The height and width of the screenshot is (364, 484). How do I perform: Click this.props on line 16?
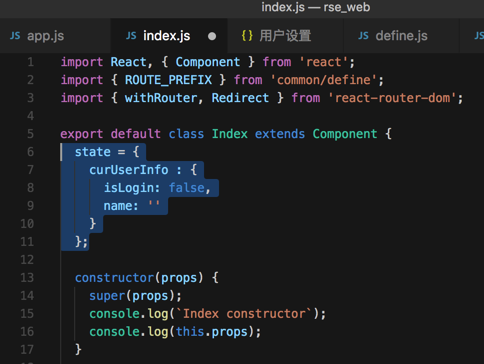coord(212,332)
